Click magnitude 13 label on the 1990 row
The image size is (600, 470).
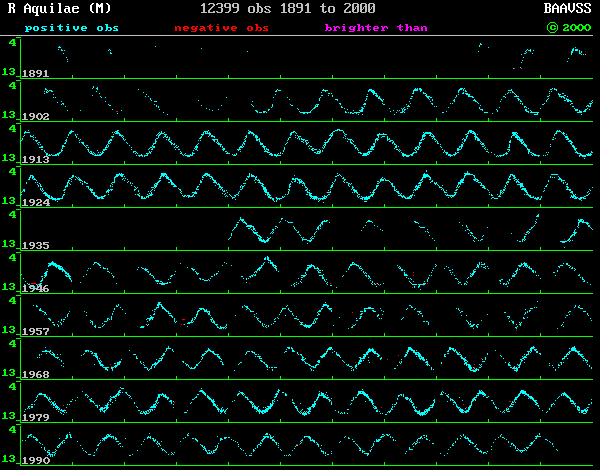pos(8,460)
